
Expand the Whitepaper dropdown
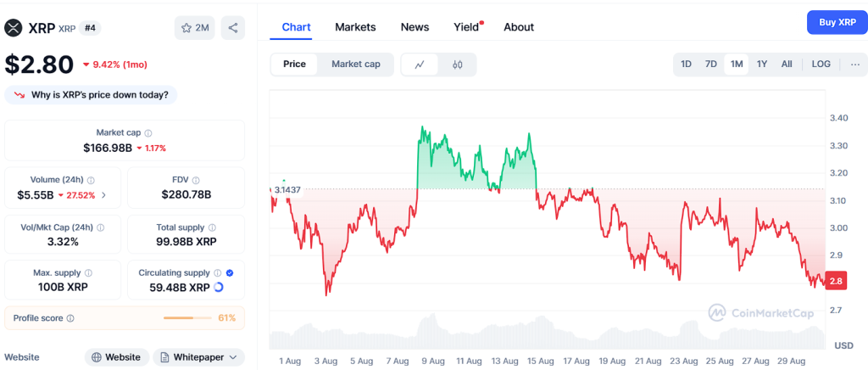[198, 357]
